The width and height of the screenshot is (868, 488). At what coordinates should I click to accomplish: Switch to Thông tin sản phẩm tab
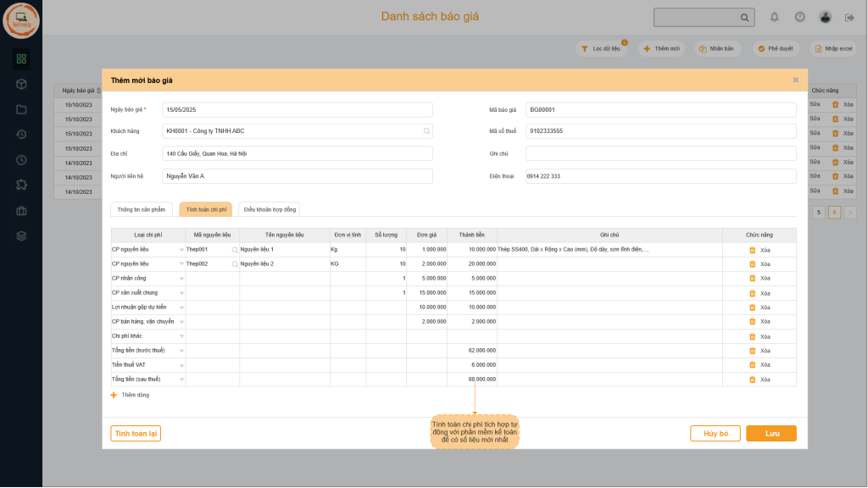(x=142, y=209)
